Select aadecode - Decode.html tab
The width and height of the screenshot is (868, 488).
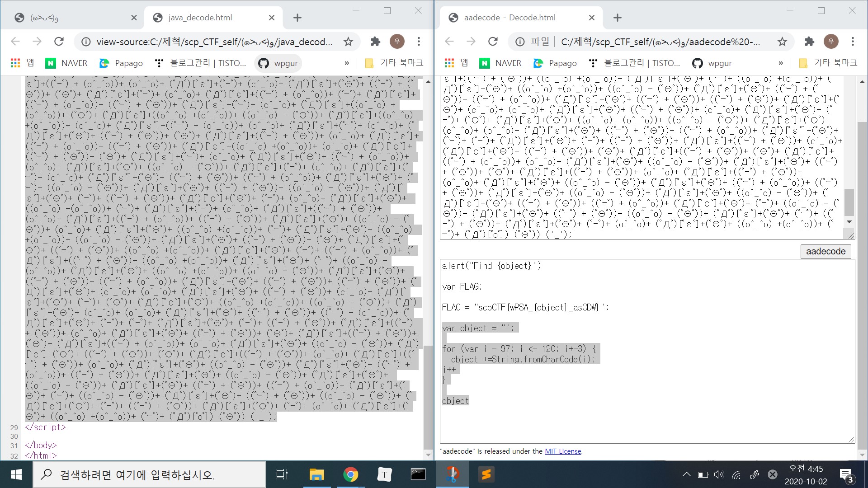(x=520, y=18)
